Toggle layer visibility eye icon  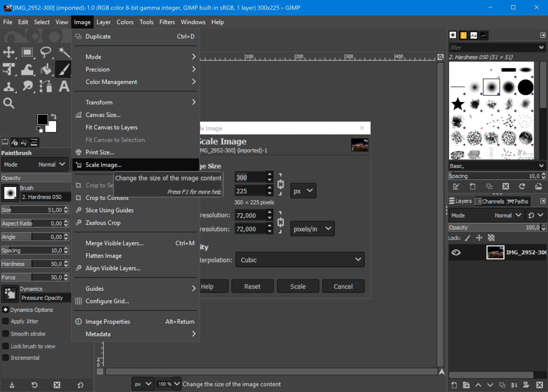pos(456,252)
